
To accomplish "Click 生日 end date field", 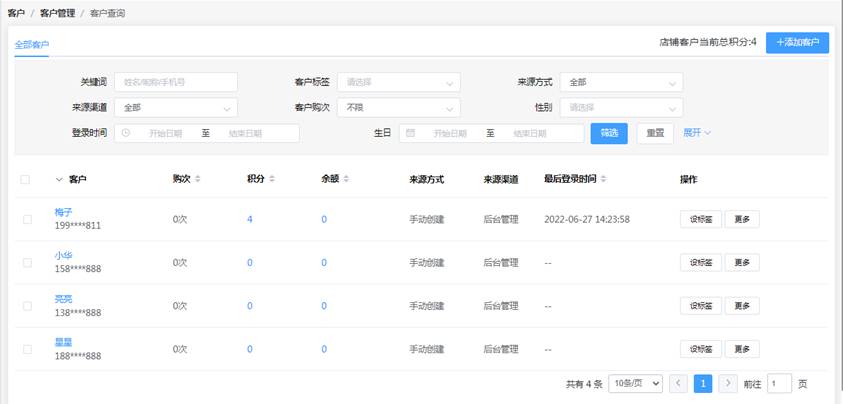I will 530,133.
